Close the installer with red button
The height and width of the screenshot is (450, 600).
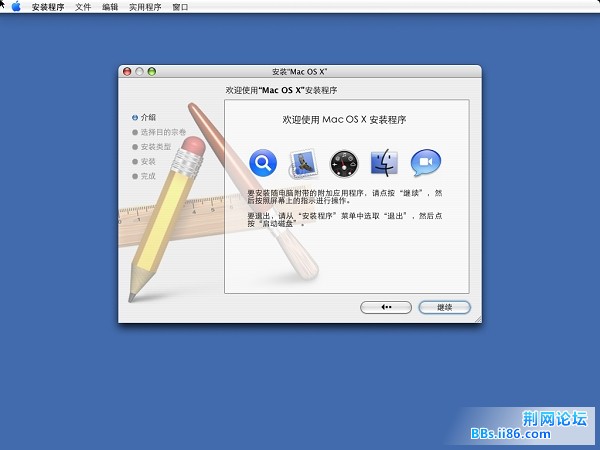coord(127,72)
